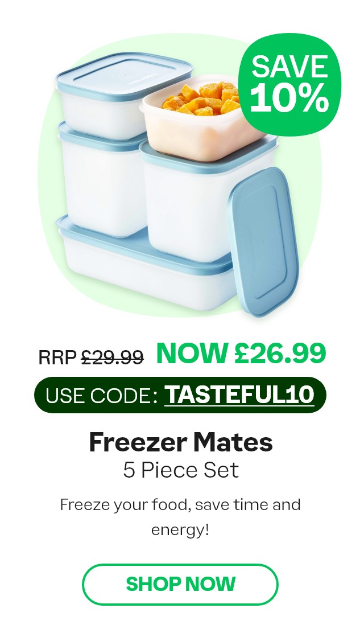This screenshot has height=641, width=364.
Task: Click the NOW £26.99 price text
Action: [242, 353]
